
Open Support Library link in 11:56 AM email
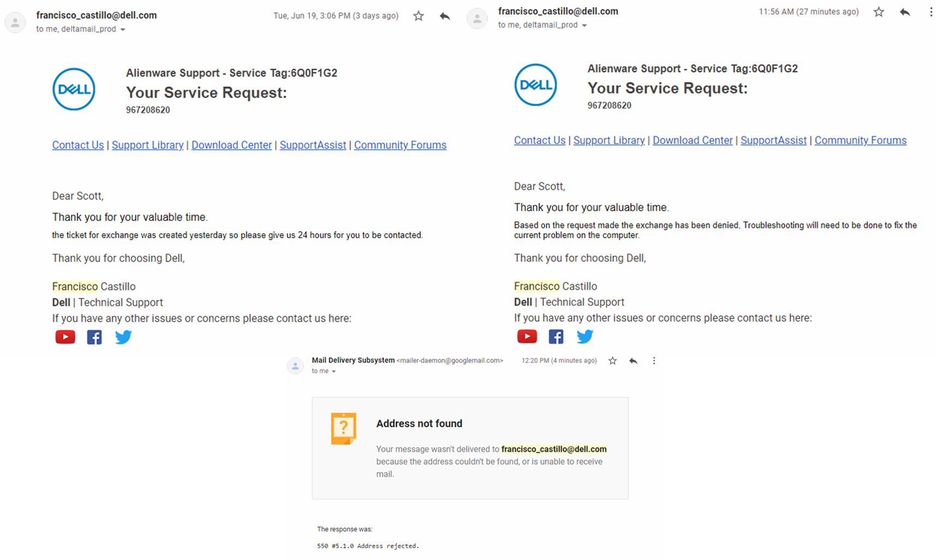click(609, 140)
